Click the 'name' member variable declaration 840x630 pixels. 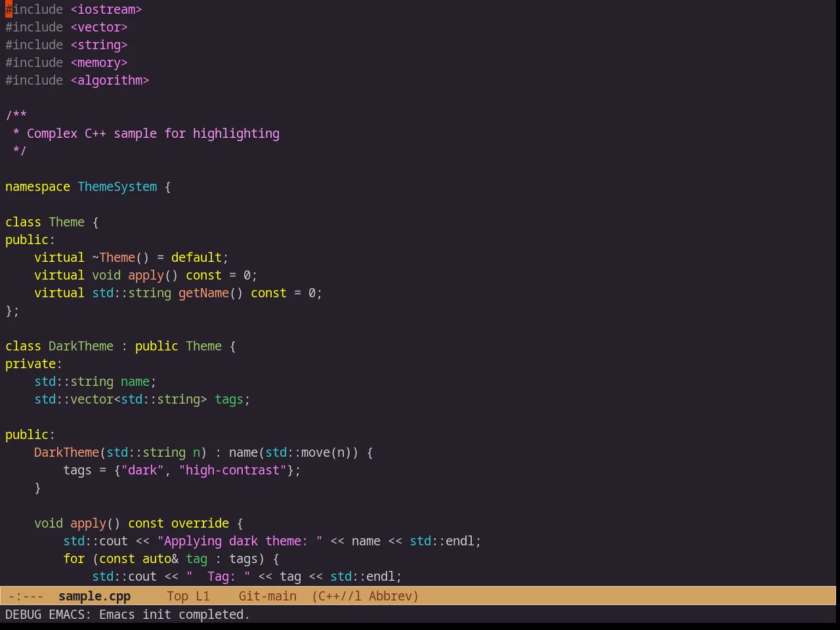pyautogui.click(x=135, y=381)
